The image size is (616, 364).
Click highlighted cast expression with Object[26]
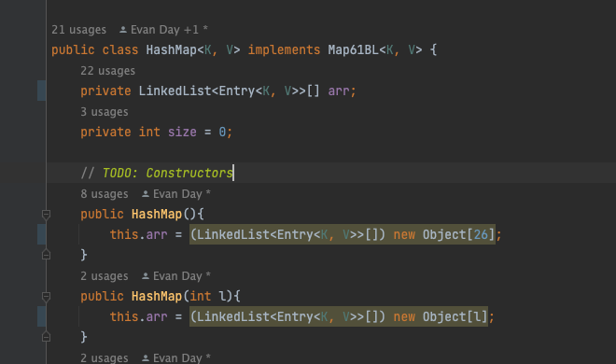click(x=343, y=234)
